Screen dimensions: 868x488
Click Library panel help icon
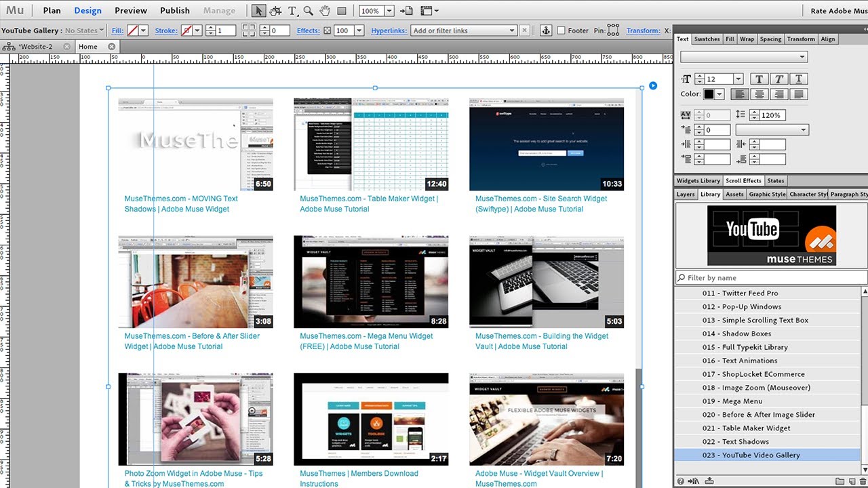pos(682,481)
